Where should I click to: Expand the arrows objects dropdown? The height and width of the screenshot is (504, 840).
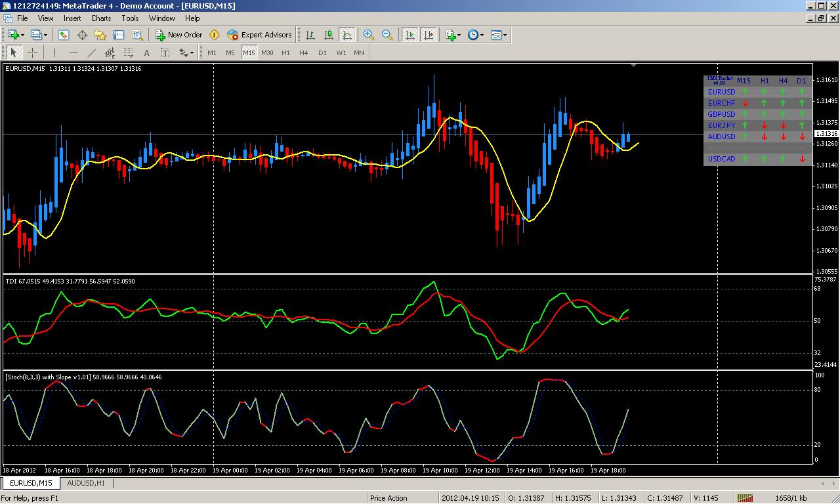(x=192, y=52)
